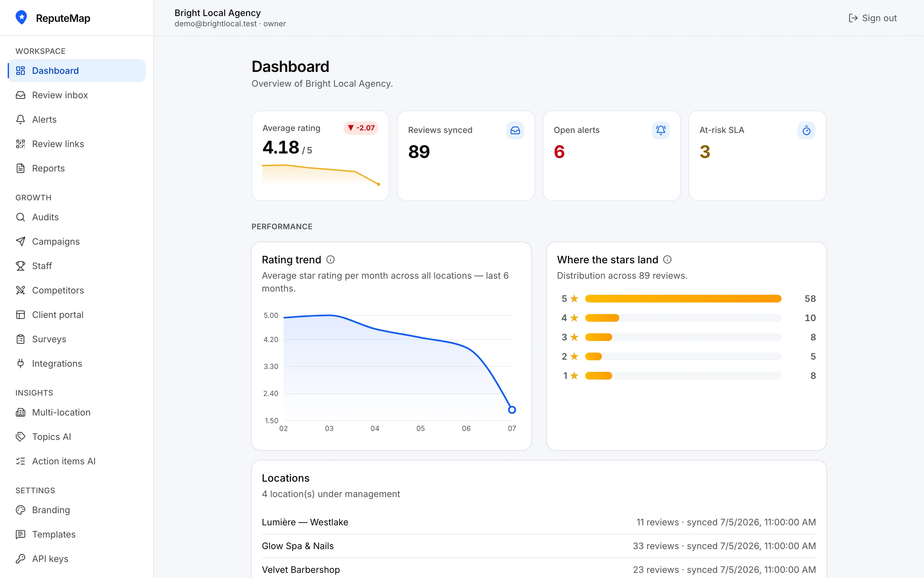Click the Bright Local Agency workspace name
Image resolution: width=924 pixels, height=578 pixels.
point(218,13)
